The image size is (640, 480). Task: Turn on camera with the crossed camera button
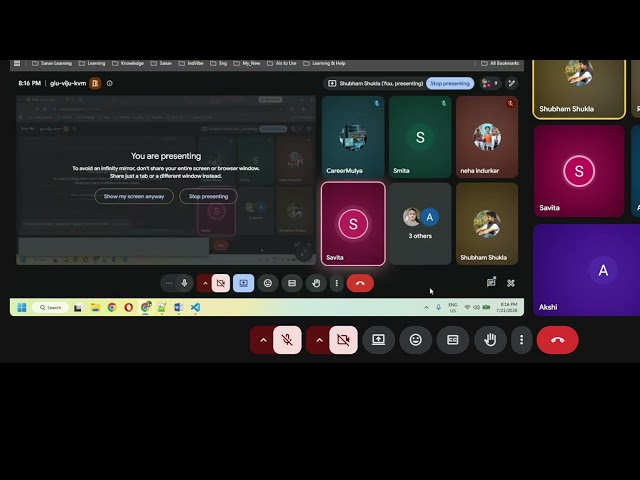point(343,340)
